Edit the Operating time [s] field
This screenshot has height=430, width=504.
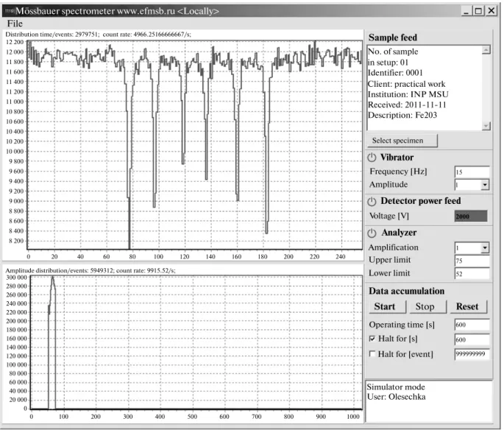[472, 325]
